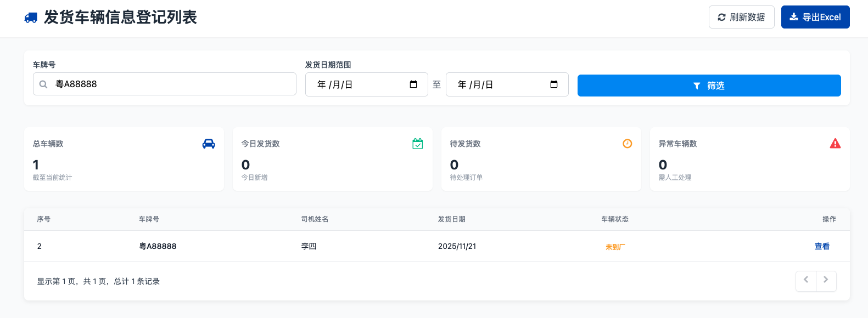Export the list with 导出Excel button
This screenshot has width=868, height=318.
click(815, 17)
